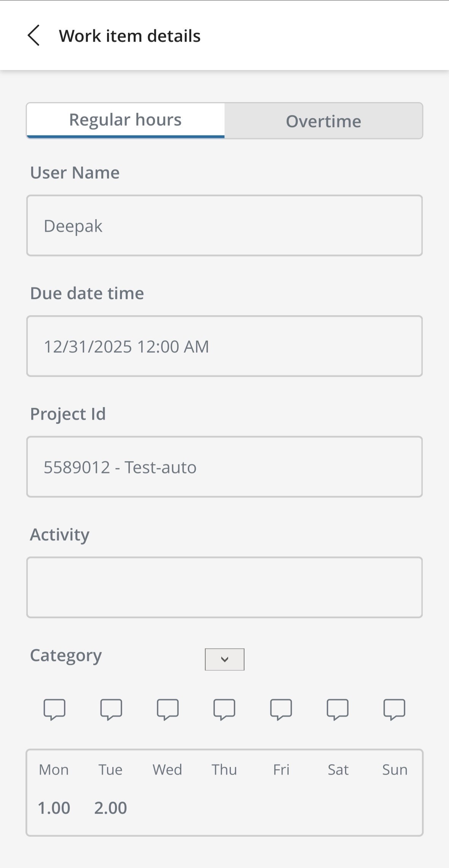Click the Wed column header
The width and height of the screenshot is (449, 868).
click(167, 770)
